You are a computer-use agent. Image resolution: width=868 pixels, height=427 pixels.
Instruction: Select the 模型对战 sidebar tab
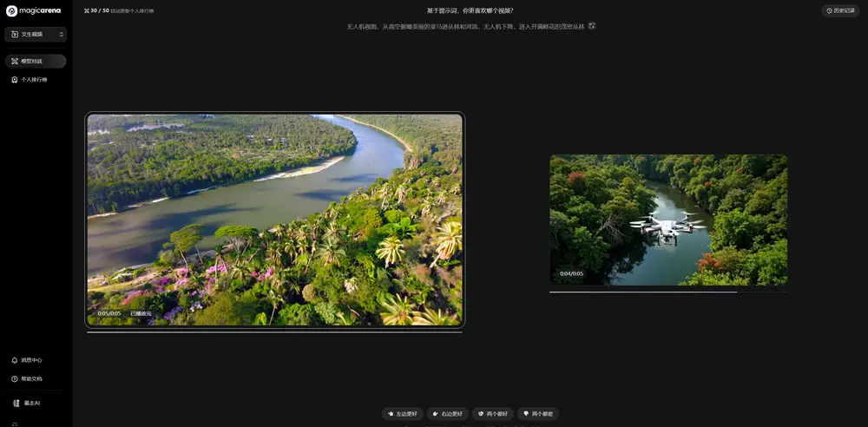(36, 62)
